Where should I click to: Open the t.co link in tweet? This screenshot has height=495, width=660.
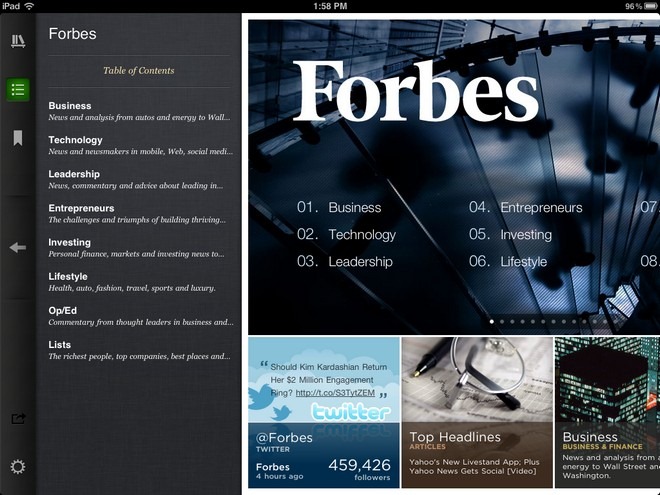[x=335, y=393]
